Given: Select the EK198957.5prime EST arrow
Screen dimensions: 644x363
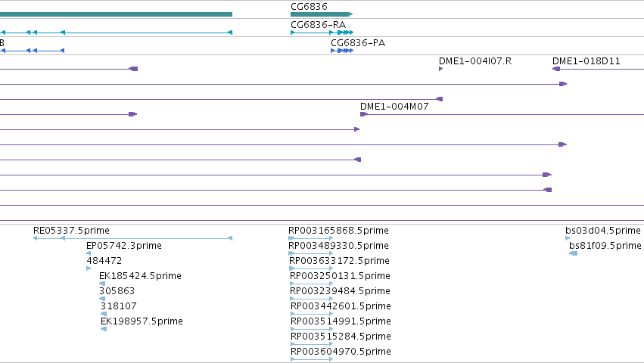Looking at the screenshot, I should (104, 329).
